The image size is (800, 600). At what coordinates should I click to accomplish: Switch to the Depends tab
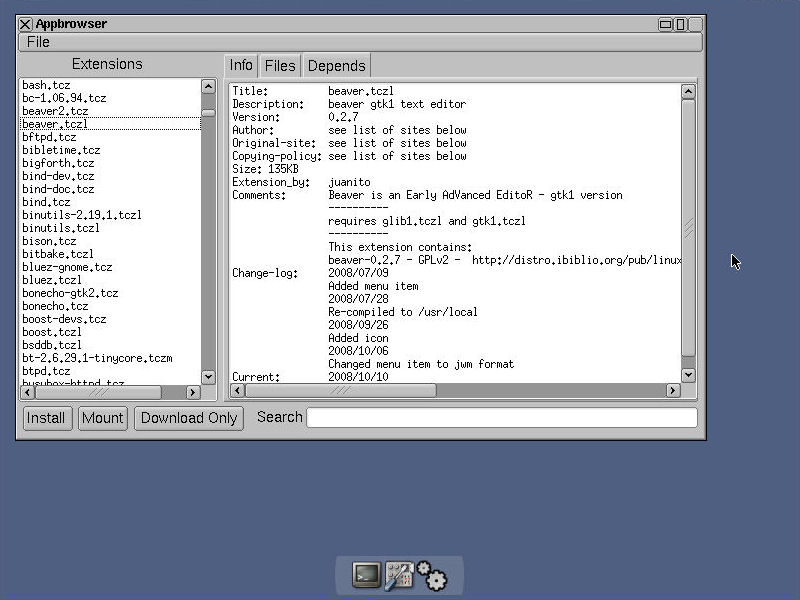(x=336, y=65)
